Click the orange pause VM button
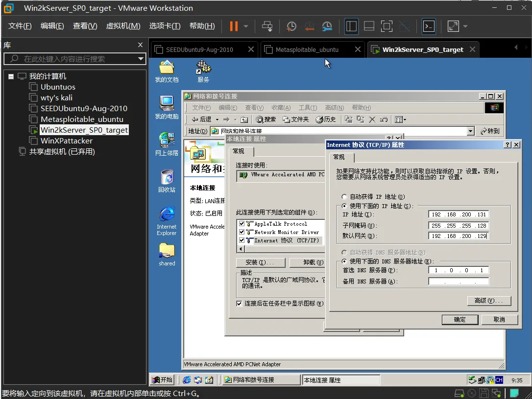532x399 pixels. pos(234,26)
